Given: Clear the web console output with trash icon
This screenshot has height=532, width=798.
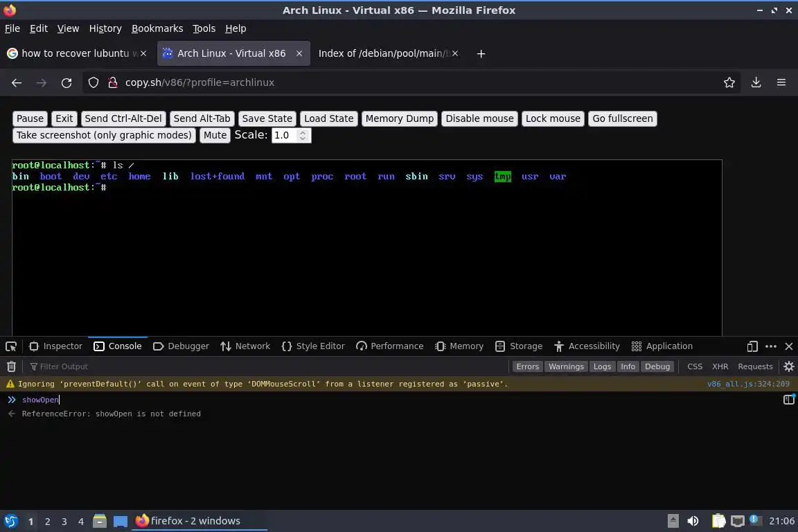Looking at the screenshot, I should tap(11, 366).
